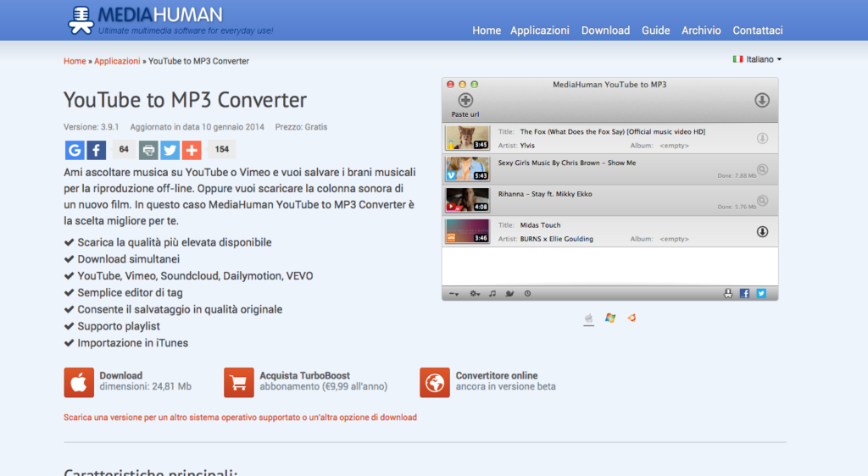This screenshot has height=476, width=868.
Task: Click the artist field Ylvis
Action: tap(527, 146)
